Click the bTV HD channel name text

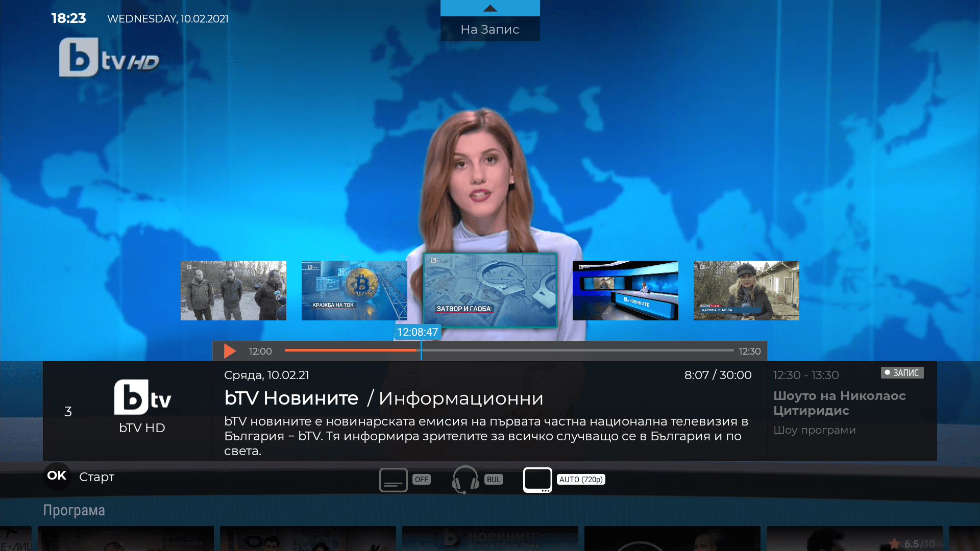tap(142, 428)
